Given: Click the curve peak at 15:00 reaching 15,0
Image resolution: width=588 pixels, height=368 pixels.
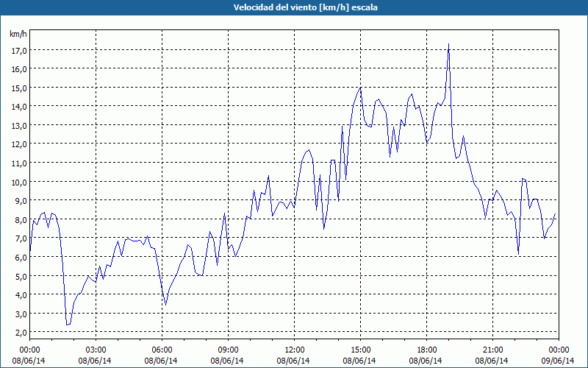Looking at the screenshot, I should click(360, 88).
